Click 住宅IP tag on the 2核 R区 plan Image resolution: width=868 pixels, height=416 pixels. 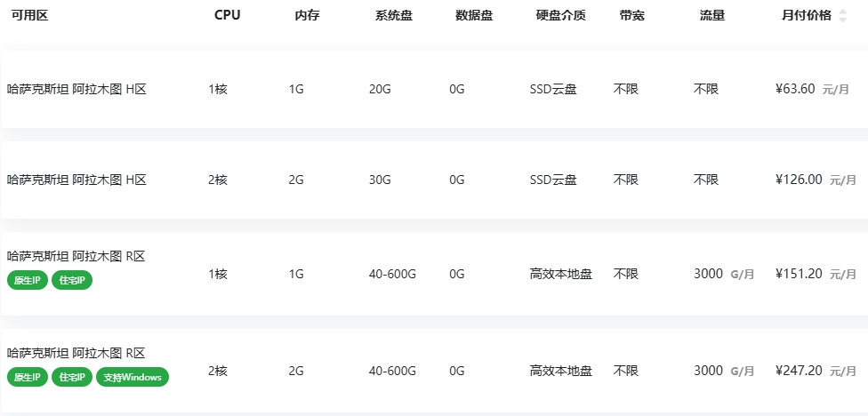[72, 377]
